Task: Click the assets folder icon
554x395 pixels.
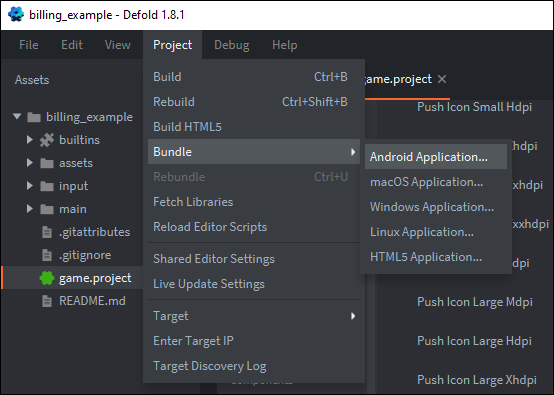Action: pos(47,163)
